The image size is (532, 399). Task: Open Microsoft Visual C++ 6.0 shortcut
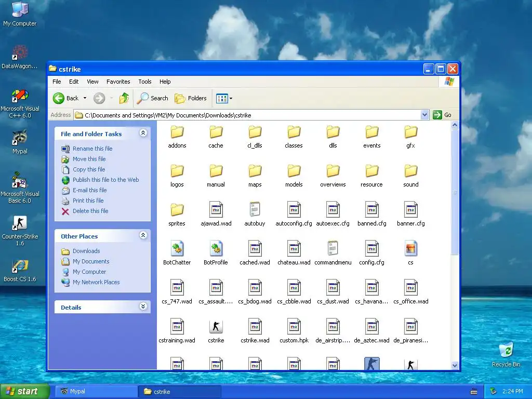(20, 104)
